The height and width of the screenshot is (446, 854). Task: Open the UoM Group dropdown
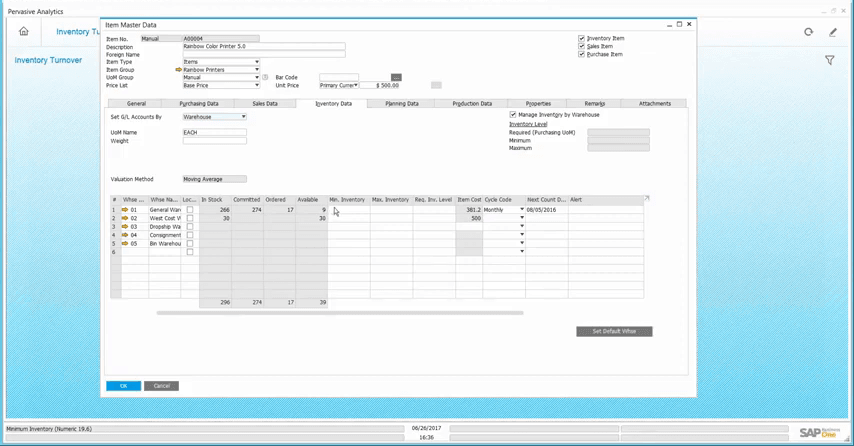tap(257, 77)
